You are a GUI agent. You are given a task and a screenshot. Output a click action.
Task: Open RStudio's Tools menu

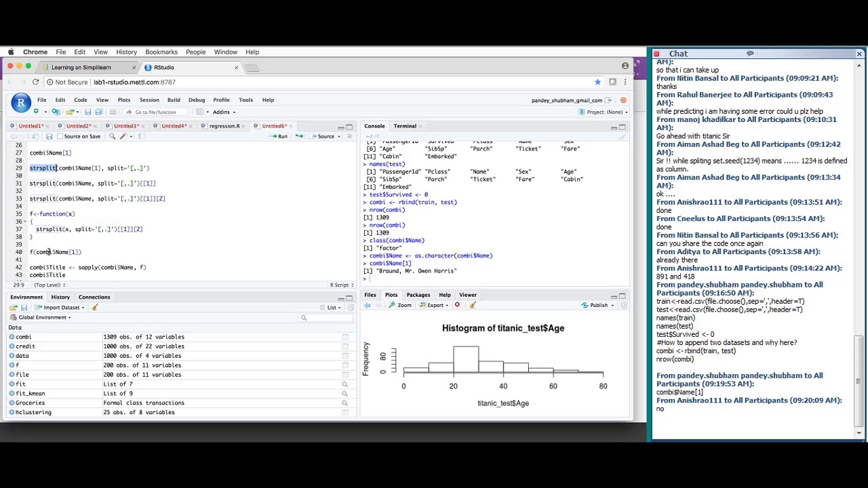click(245, 100)
